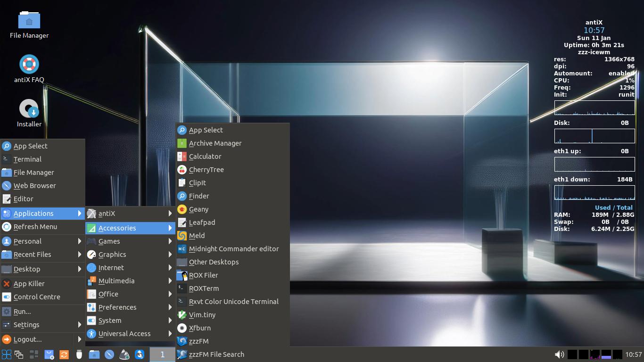Image resolution: width=644 pixels, height=362 pixels.
Task: Click the IceWM menu button in the taskbar
Action: [6, 354]
